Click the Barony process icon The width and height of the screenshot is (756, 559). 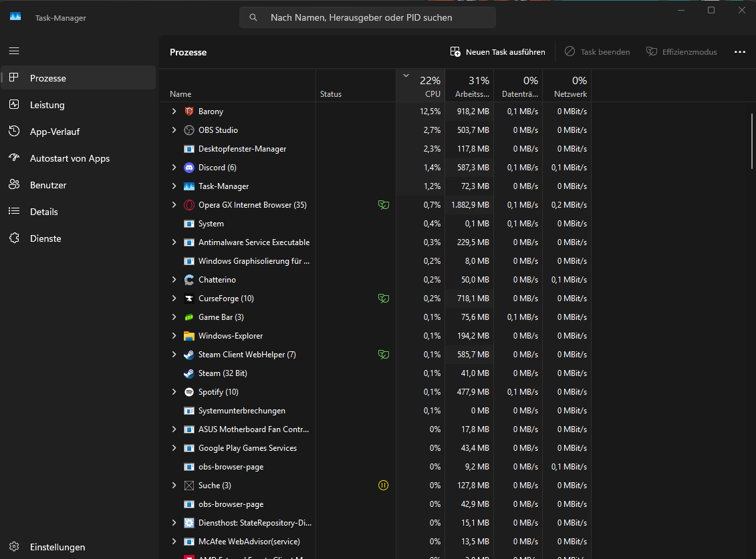tap(189, 112)
